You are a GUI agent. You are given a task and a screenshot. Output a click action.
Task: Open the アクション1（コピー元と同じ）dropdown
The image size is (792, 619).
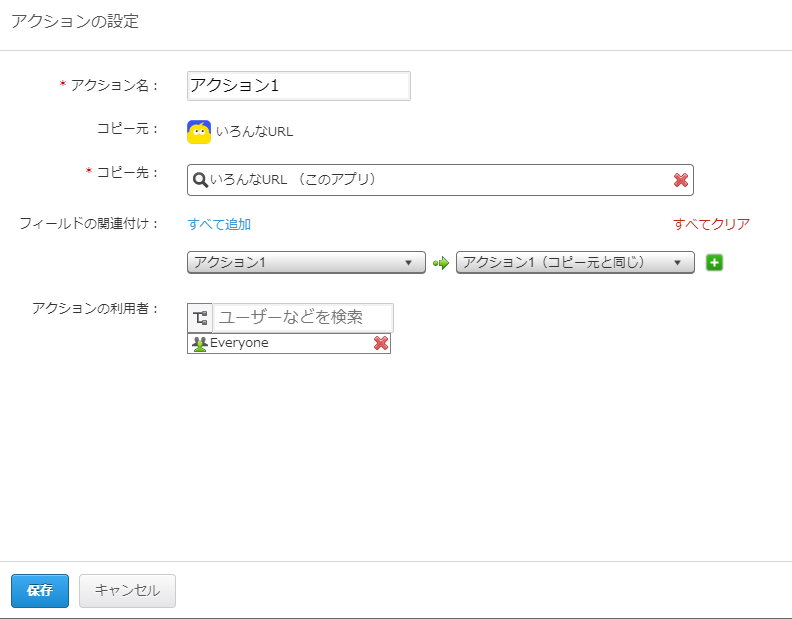pyautogui.click(x=575, y=263)
